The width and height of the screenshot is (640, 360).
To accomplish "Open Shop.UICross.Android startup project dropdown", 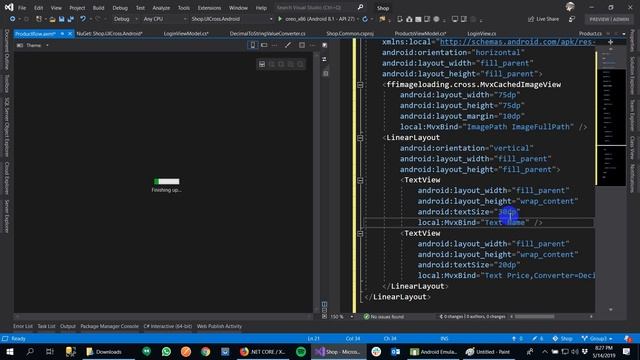I will [x=231, y=19].
